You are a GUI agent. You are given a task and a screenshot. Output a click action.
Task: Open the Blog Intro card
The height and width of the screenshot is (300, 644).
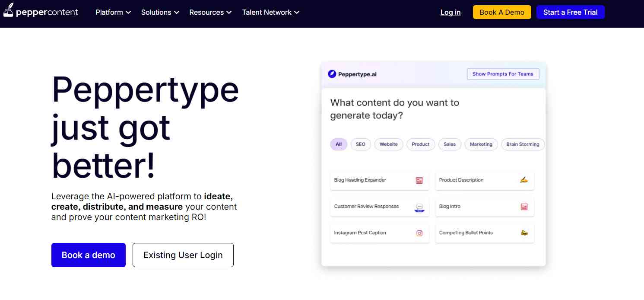tap(485, 207)
